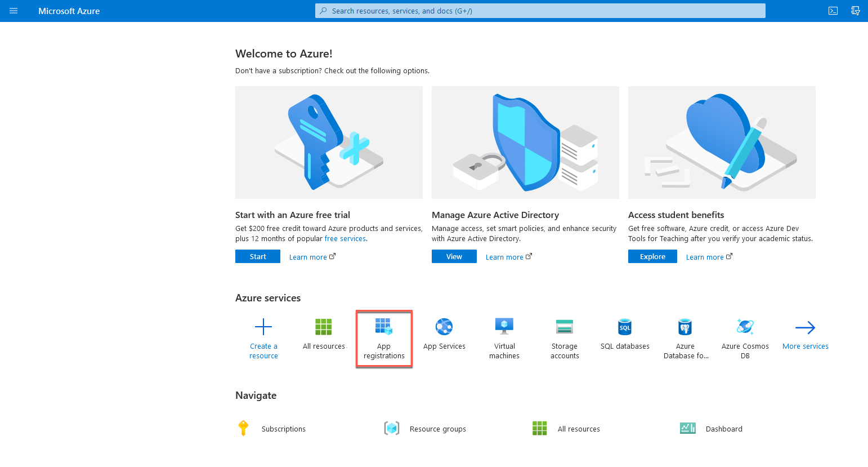Launch Cloud Shell from the top bar
The width and height of the screenshot is (868, 467).
tap(833, 11)
